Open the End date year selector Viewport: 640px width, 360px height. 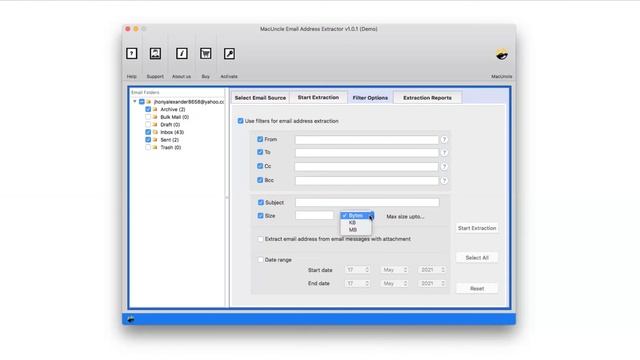click(x=432, y=283)
